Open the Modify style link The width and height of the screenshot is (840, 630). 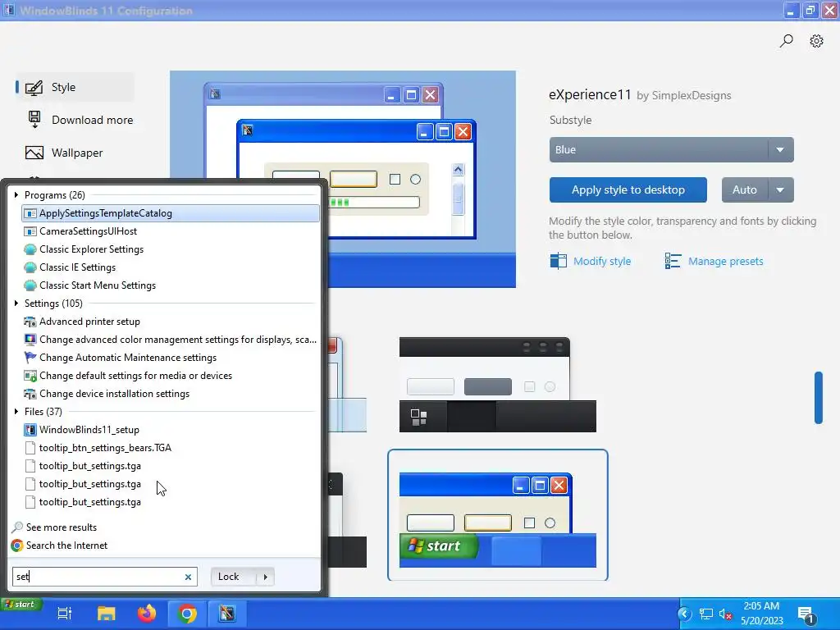[x=602, y=262]
